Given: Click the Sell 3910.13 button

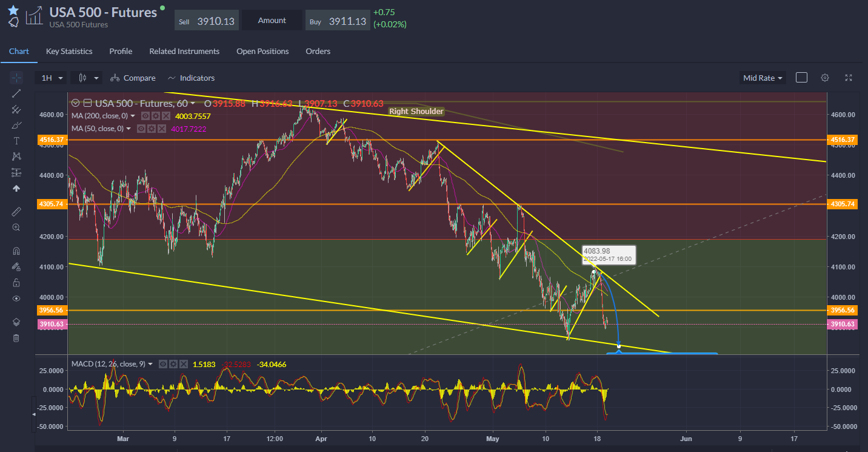Looking at the screenshot, I should pyautogui.click(x=207, y=21).
